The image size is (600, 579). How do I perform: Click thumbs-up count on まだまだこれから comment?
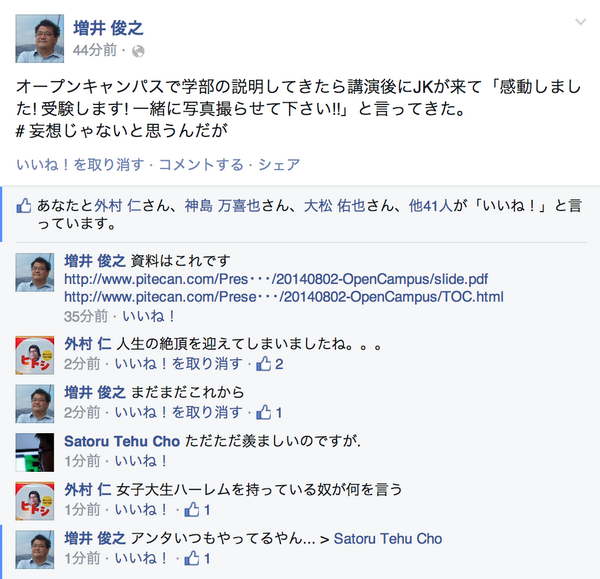[x=269, y=413]
